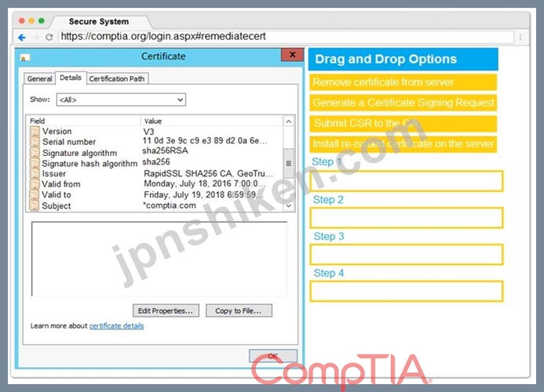Viewport: 544px width, 392px height.
Task: Switch to the General tab
Action: 39,78
